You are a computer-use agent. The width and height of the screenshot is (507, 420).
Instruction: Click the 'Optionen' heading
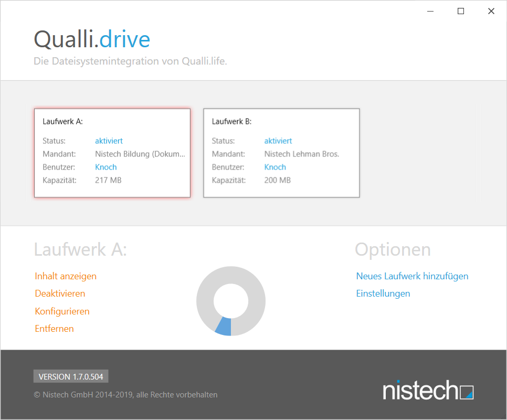pos(393,249)
